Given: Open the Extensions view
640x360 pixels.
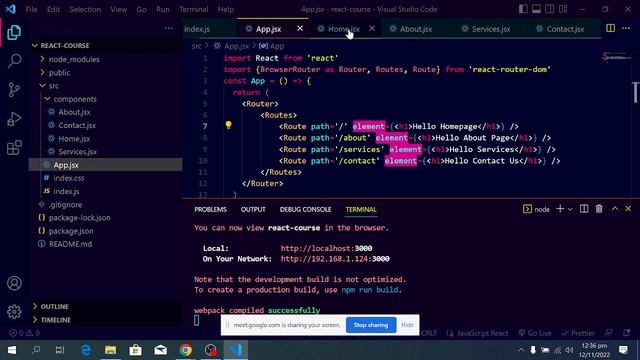Looking at the screenshot, I should pos(14,148).
